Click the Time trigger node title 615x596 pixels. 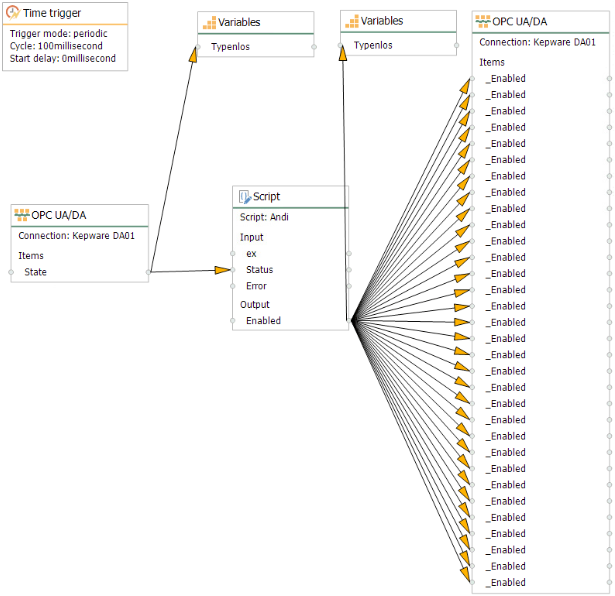click(50, 14)
